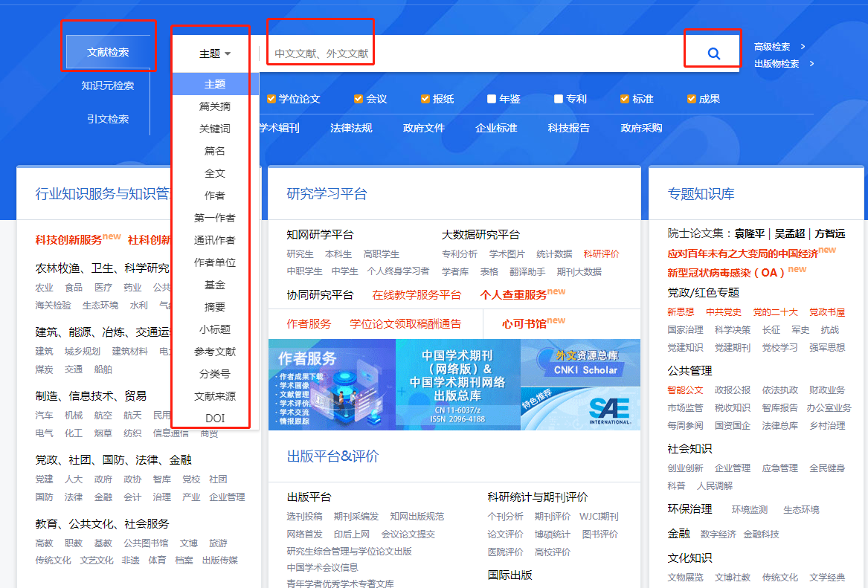Uncheck the 学位论文 checkbox

point(271,99)
